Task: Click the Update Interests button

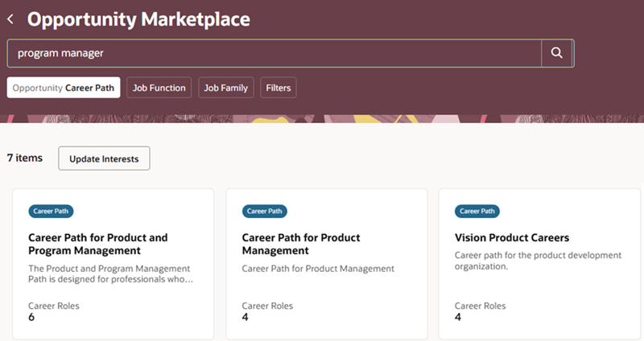Action: [104, 158]
